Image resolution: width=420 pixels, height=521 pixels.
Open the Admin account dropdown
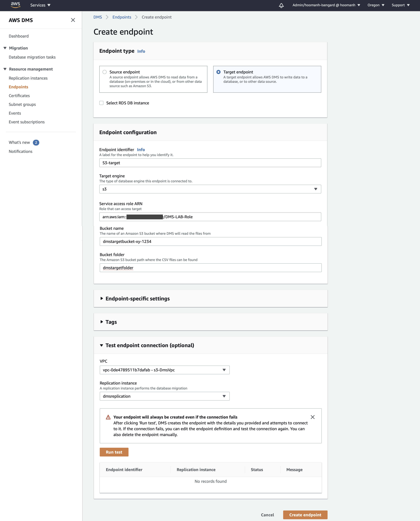click(x=326, y=5)
